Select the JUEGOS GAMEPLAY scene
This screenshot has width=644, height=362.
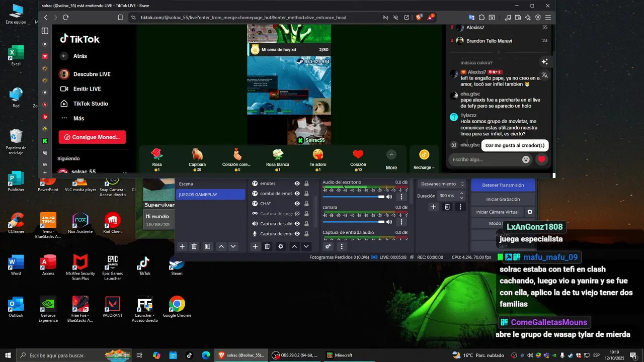coord(210,195)
